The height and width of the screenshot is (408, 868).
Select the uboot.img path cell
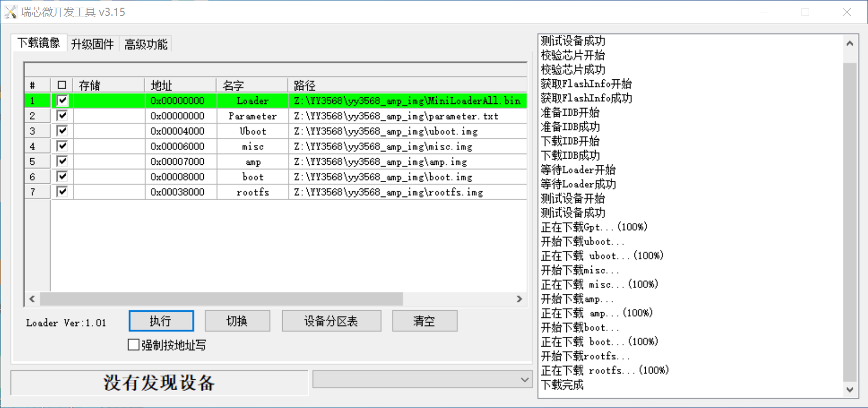click(x=408, y=131)
